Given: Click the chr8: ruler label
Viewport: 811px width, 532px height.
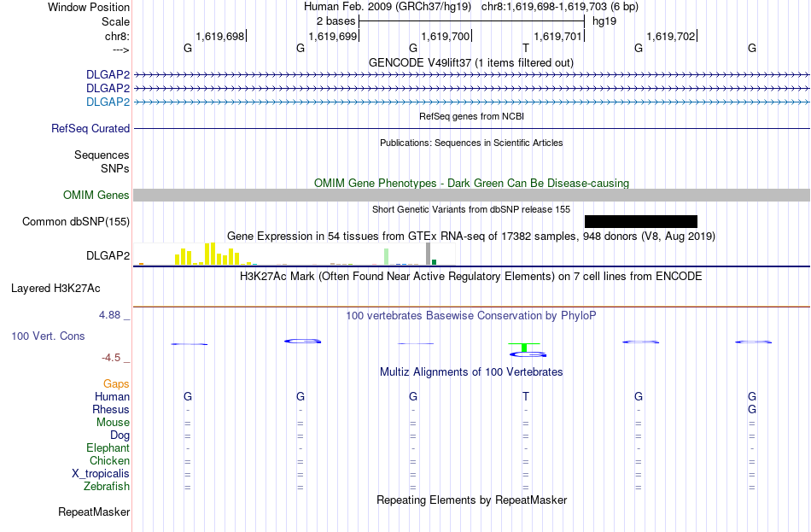Looking at the screenshot, I should pos(117,36).
